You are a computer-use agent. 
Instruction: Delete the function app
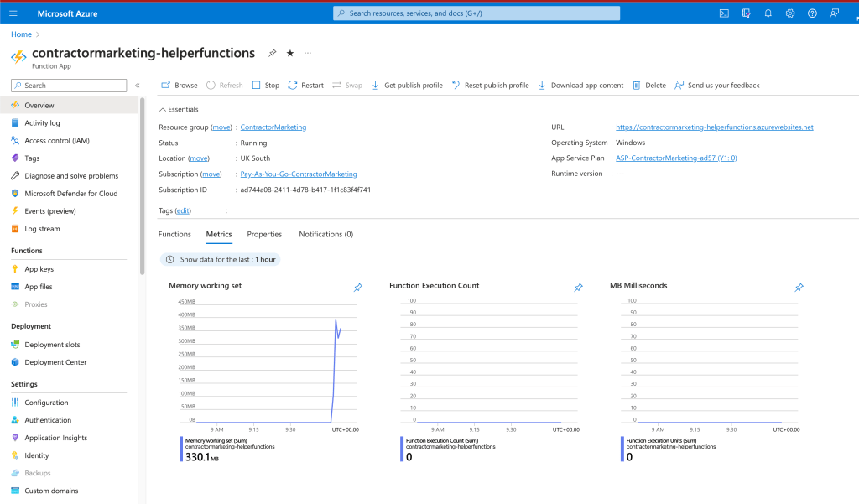click(x=649, y=85)
